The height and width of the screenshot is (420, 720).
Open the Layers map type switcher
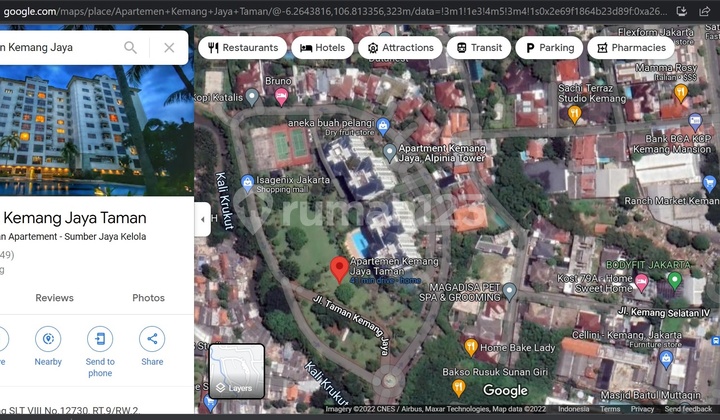tap(237, 371)
